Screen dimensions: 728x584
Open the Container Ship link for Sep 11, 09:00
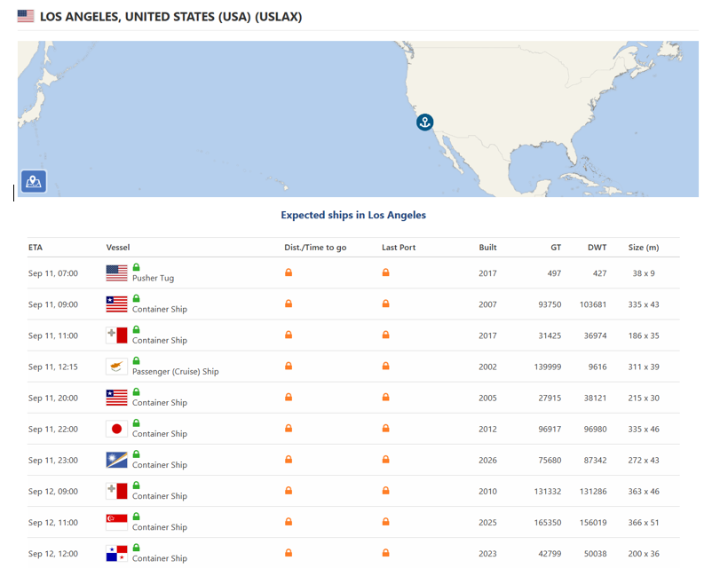(160, 309)
